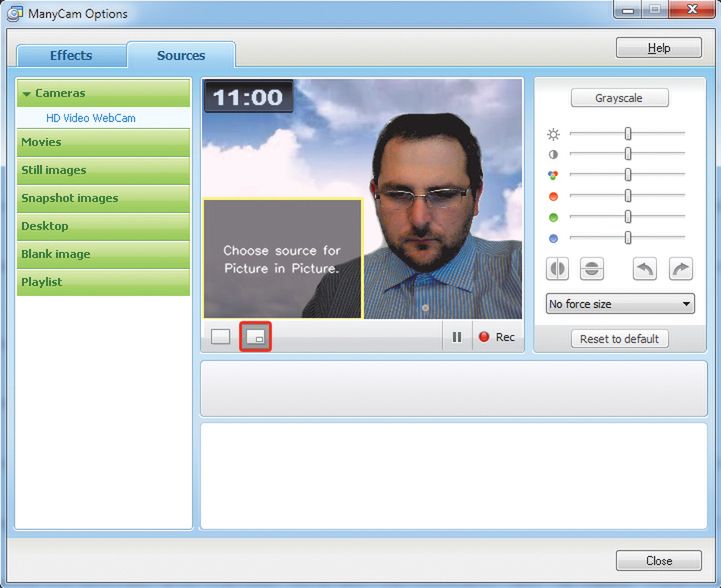Click the brightness sun icon
This screenshot has width=721, height=588.
553,134
